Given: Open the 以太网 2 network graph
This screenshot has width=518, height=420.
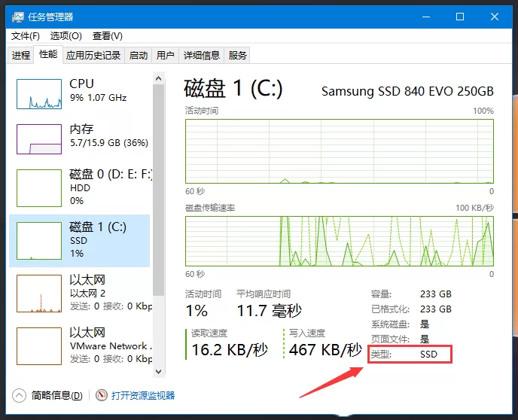Looking at the screenshot, I should (x=39, y=294).
